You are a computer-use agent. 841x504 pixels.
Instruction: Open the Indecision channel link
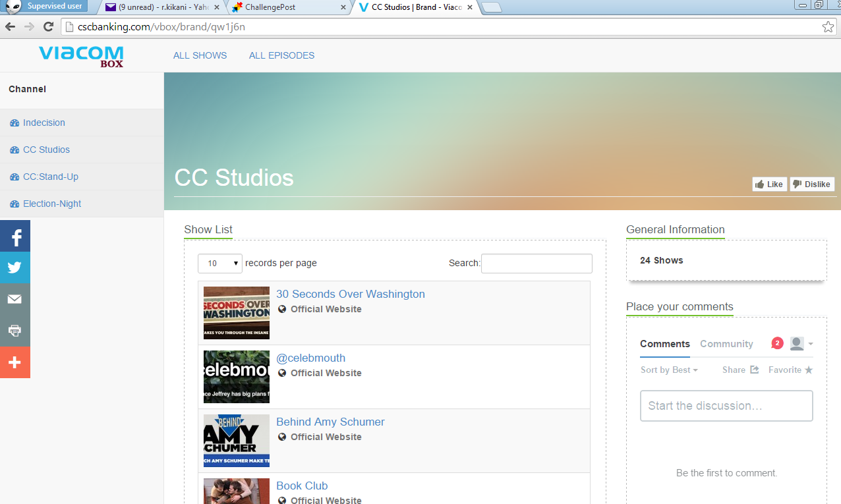(x=44, y=123)
